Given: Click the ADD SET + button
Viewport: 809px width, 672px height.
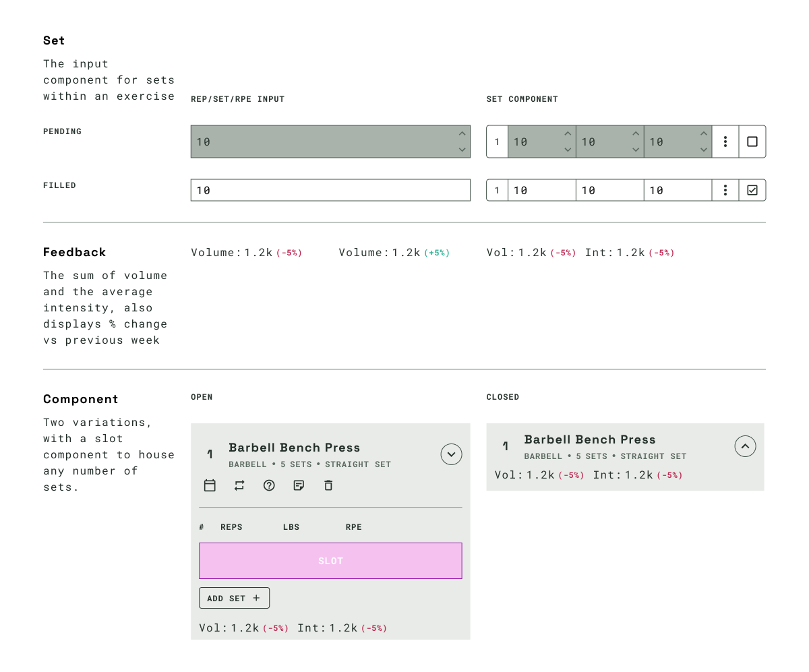Looking at the screenshot, I should pos(234,598).
